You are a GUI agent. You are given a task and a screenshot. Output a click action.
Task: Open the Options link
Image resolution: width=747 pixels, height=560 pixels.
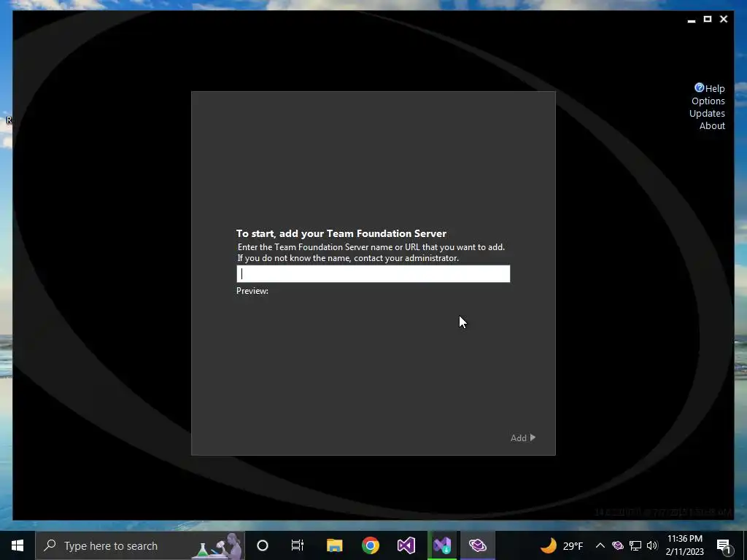(708, 101)
